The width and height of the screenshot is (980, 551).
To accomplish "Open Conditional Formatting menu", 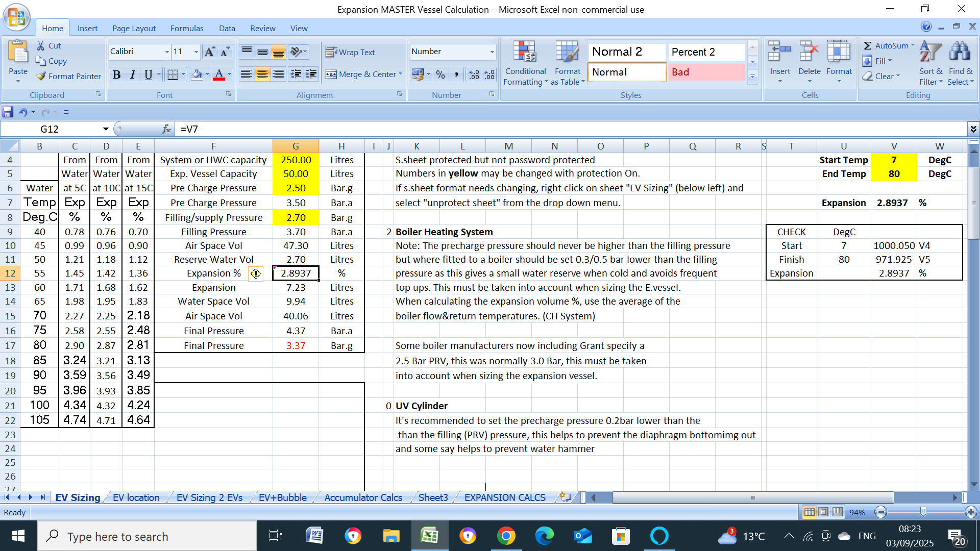I will pos(525,63).
